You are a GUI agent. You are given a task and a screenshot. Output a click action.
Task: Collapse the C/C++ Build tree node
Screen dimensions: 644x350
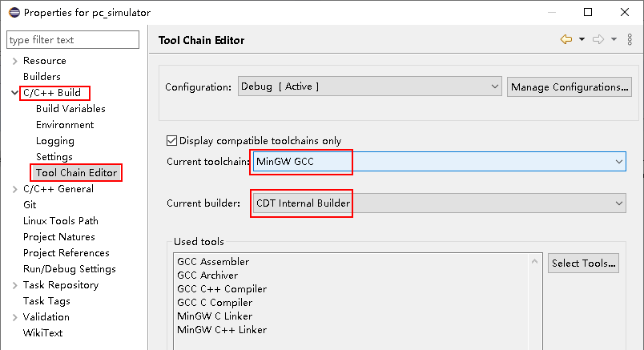click(14, 93)
